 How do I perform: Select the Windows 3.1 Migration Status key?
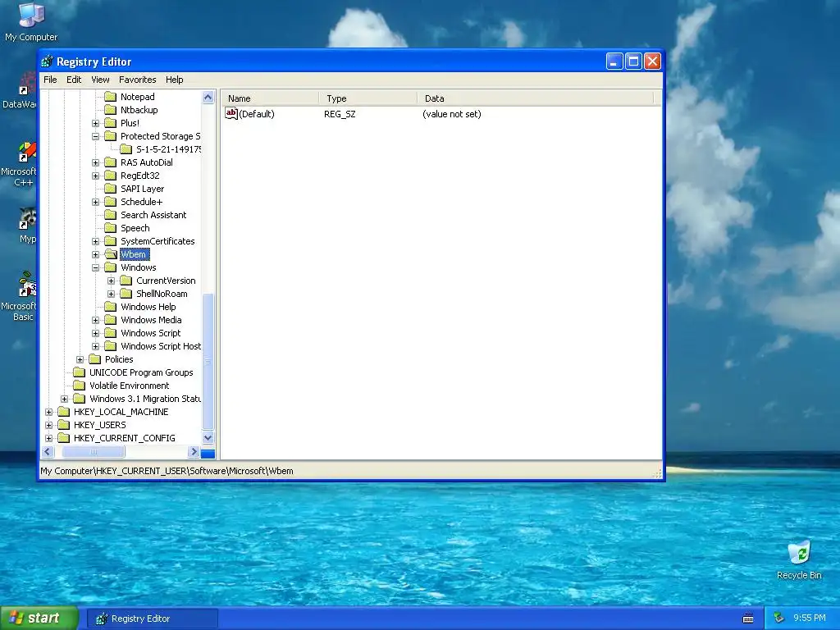tap(144, 399)
